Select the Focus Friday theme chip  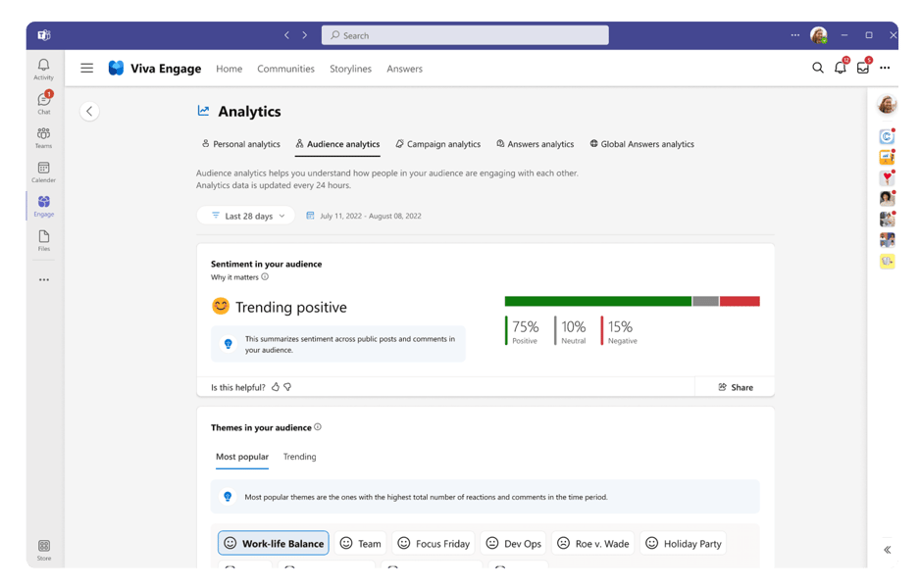[434, 544]
